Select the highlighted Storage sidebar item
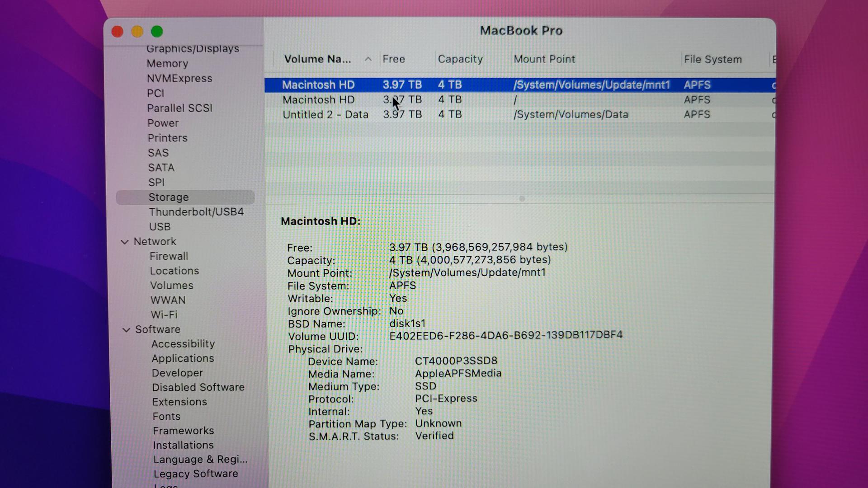868x488 pixels. tap(185, 197)
